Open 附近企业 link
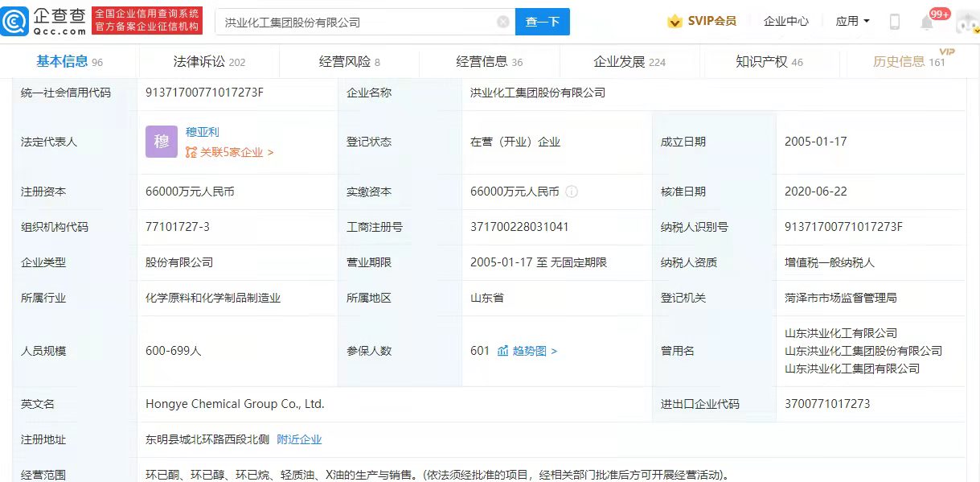This screenshot has height=482, width=980. 299,439
